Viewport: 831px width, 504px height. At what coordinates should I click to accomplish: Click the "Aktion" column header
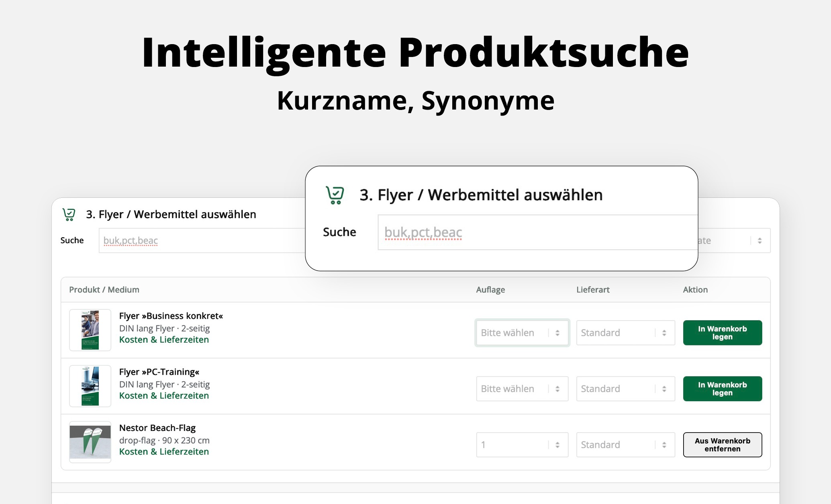pyautogui.click(x=695, y=290)
